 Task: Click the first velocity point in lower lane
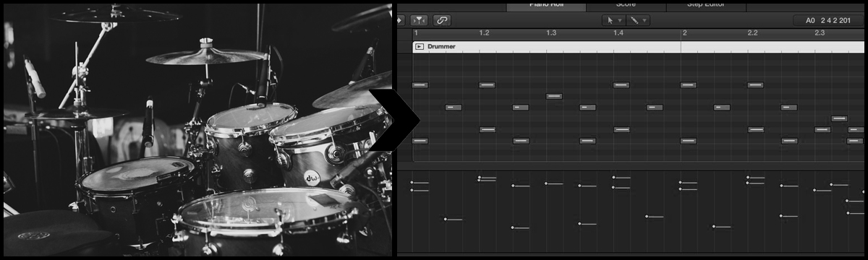click(x=412, y=182)
